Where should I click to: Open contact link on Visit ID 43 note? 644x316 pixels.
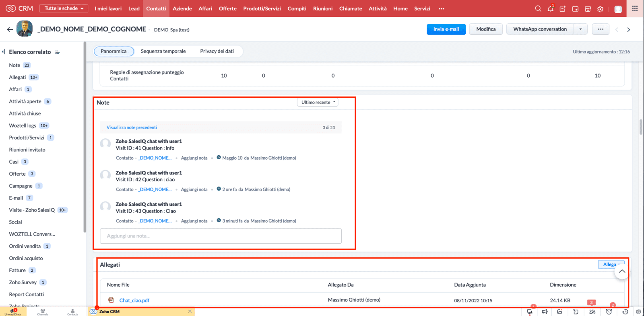click(155, 221)
